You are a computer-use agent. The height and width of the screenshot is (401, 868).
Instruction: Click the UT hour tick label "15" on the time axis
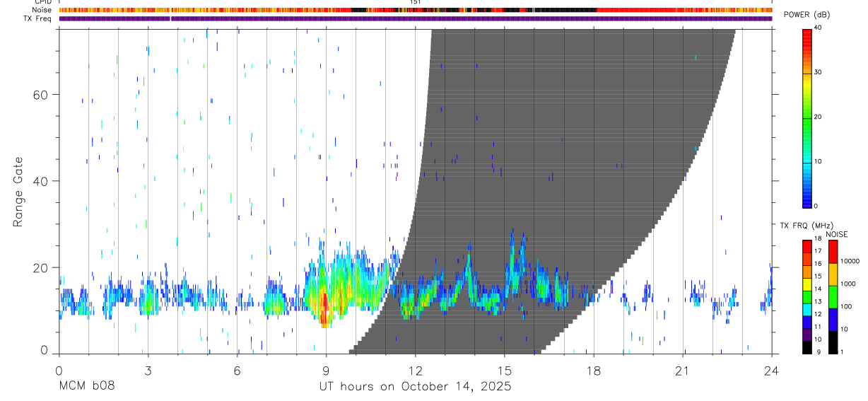[x=504, y=370]
